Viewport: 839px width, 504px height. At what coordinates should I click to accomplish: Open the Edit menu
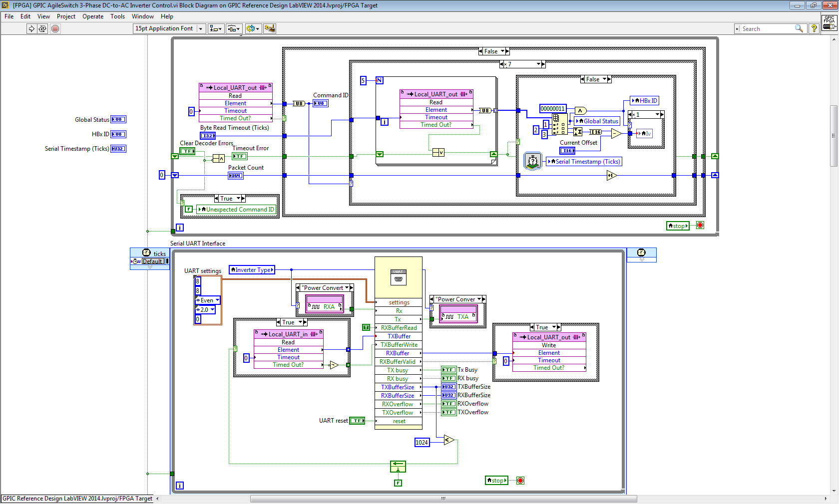coord(25,16)
